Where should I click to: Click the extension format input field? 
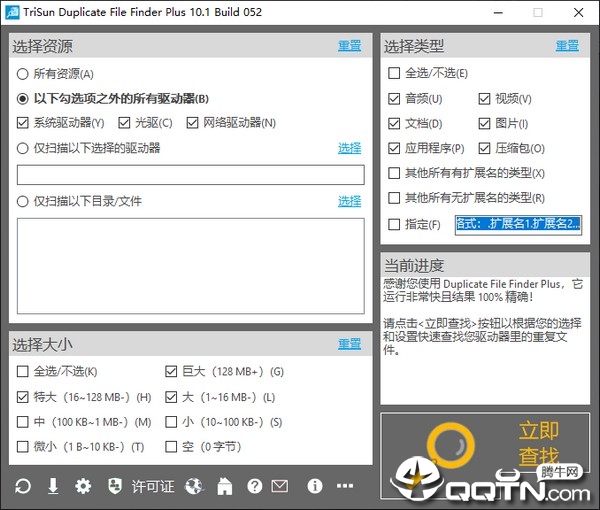pyautogui.click(x=518, y=224)
